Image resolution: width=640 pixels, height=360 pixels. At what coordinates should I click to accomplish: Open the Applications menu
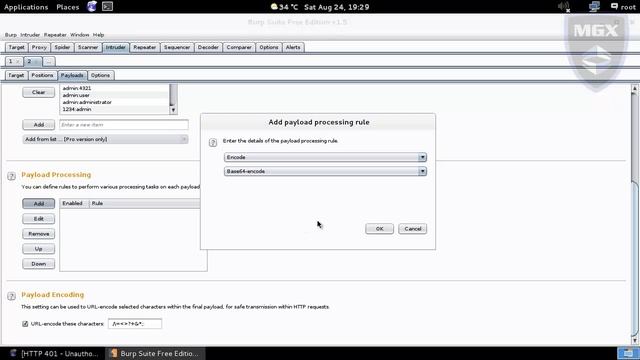click(26, 7)
